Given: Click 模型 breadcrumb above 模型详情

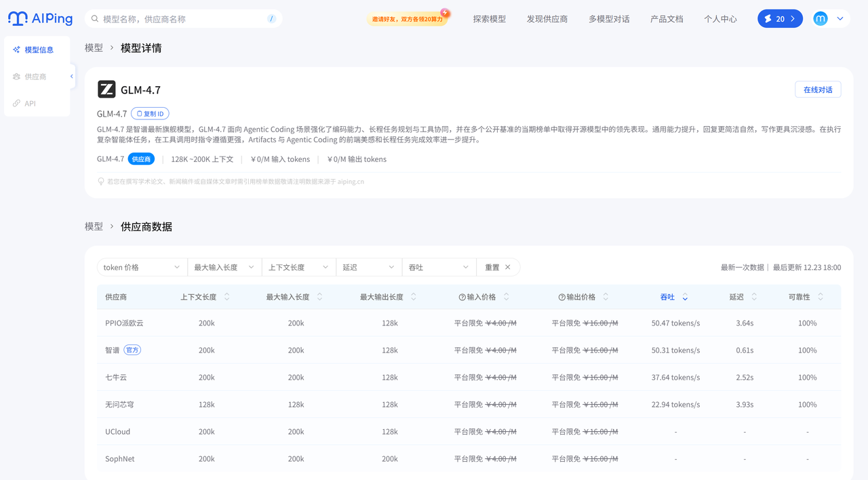Looking at the screenshot, I should pos(94,47).
